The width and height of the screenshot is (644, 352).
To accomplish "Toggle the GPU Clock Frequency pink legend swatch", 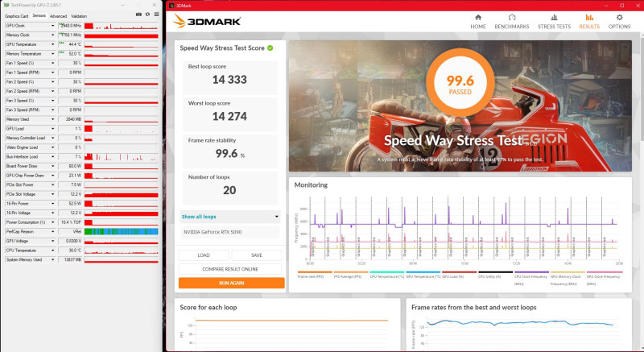I will click(x=605, y=272).
